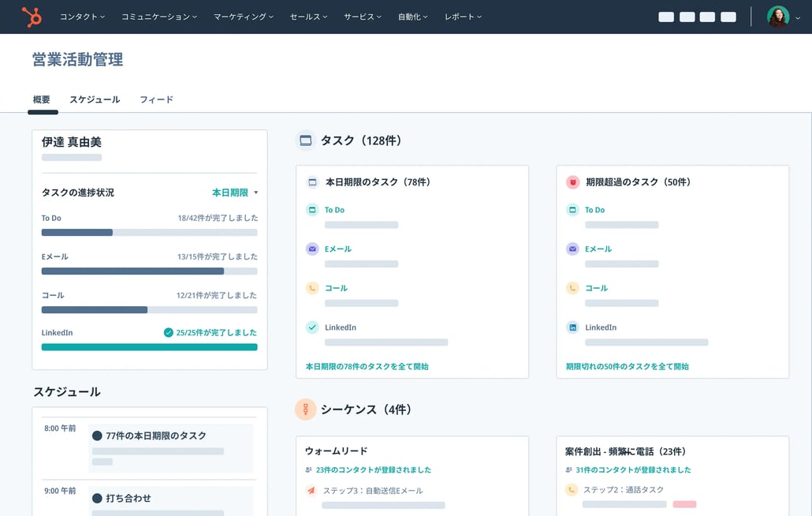The width and height of the screenshot is (812, 516).
Task: Open the コール link in 本日期限のタスク card
Action: point(336,288)
